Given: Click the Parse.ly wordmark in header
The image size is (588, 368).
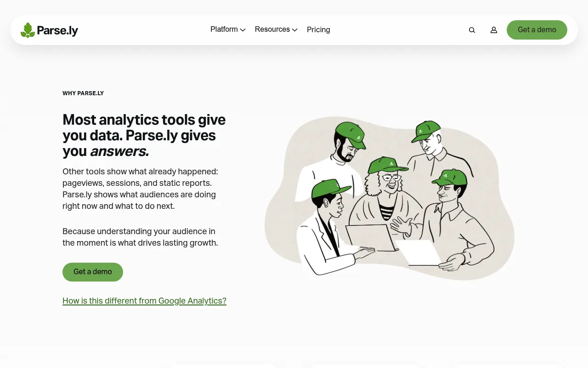Looking at the screenshot, I should [x=57, y=31].
